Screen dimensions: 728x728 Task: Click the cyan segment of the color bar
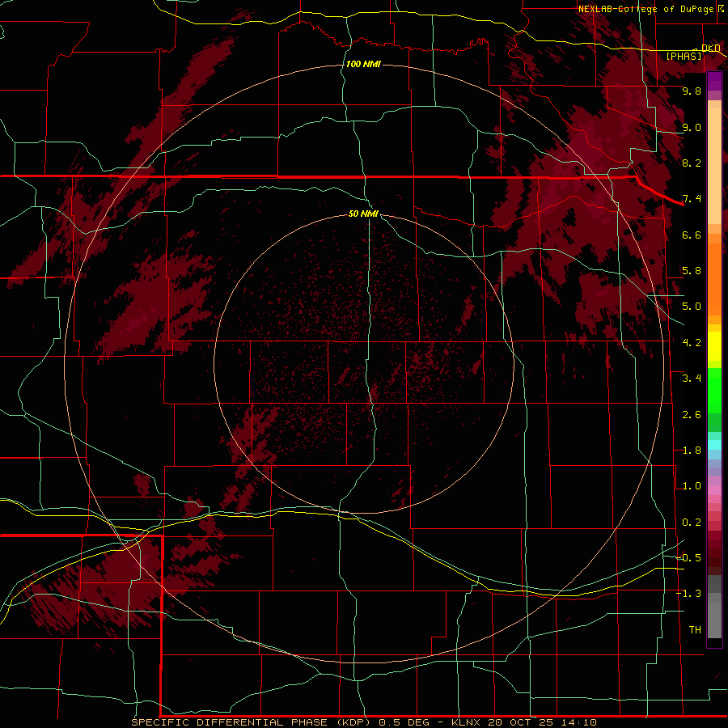pyautogui.click(x=714, y=445)
